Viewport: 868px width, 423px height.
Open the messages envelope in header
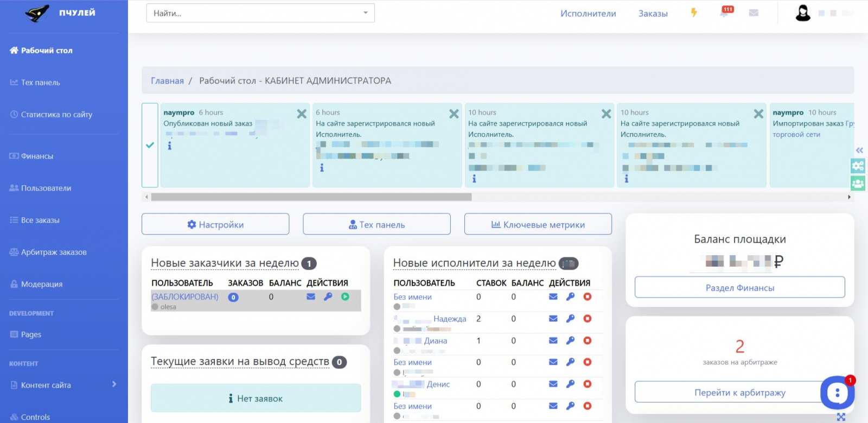[754, 13]
